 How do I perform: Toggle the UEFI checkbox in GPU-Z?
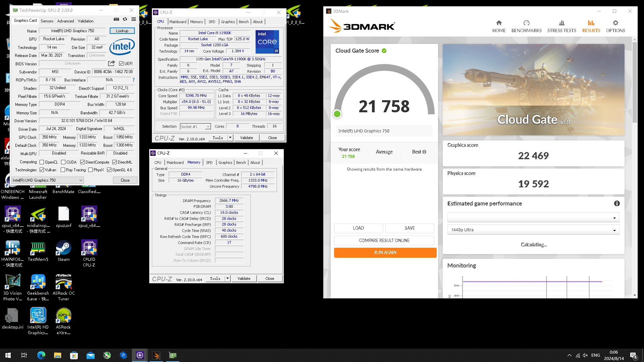click(121, 63)
